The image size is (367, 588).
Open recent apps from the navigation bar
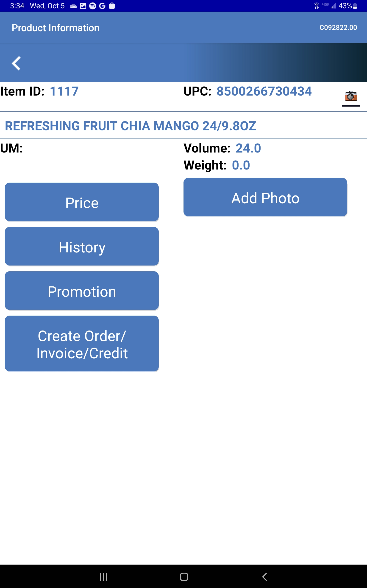pyautogui.click(x=104, y=577)
